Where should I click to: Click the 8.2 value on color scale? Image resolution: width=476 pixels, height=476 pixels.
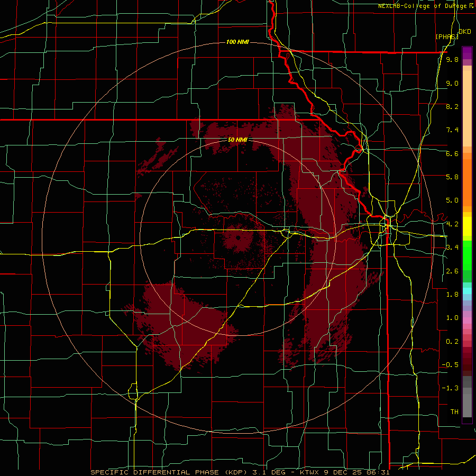(x=452, y=106)
